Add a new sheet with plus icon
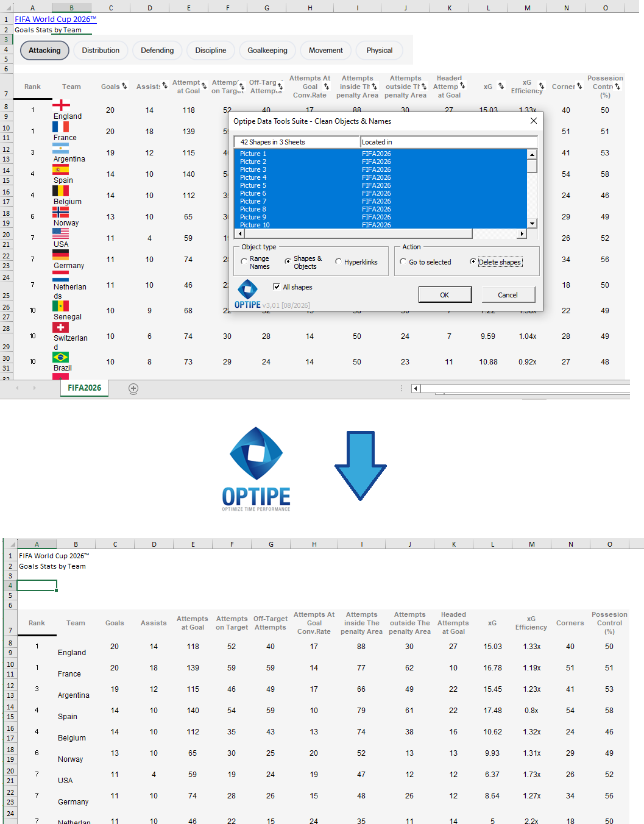Screen dimensions: 644x824 (x=133, y=388)
